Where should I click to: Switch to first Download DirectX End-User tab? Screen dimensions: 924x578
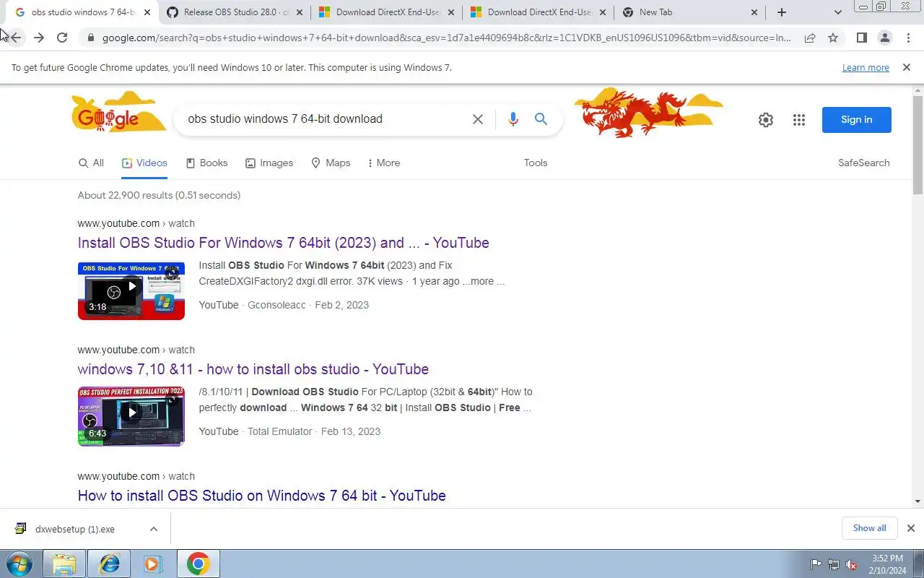[386, 12]
